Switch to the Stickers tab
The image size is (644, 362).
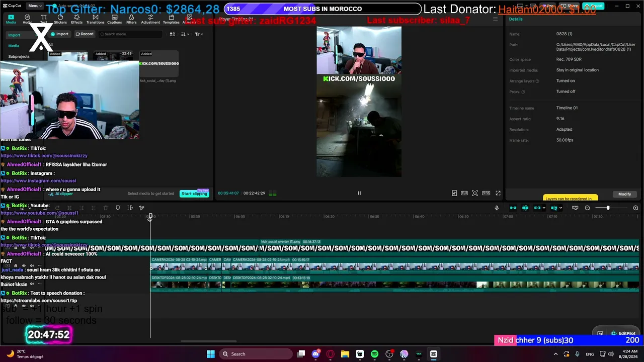(60, 19)
